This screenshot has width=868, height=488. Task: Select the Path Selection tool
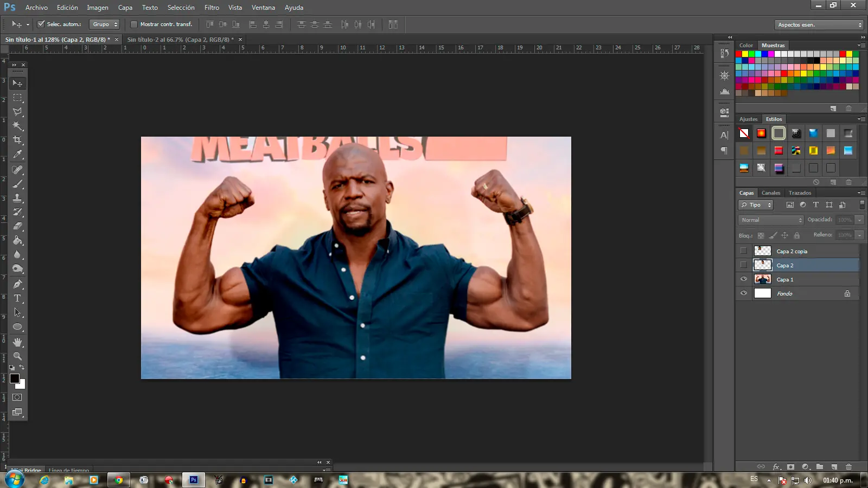pyautogui.click(x=17, y=312)
